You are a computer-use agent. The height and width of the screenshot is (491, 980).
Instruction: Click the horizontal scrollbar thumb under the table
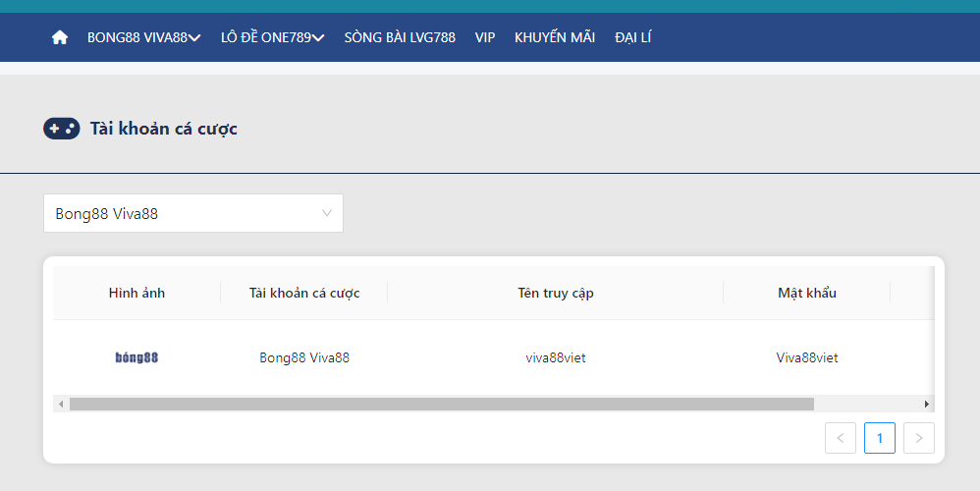(x=442, y=404)
